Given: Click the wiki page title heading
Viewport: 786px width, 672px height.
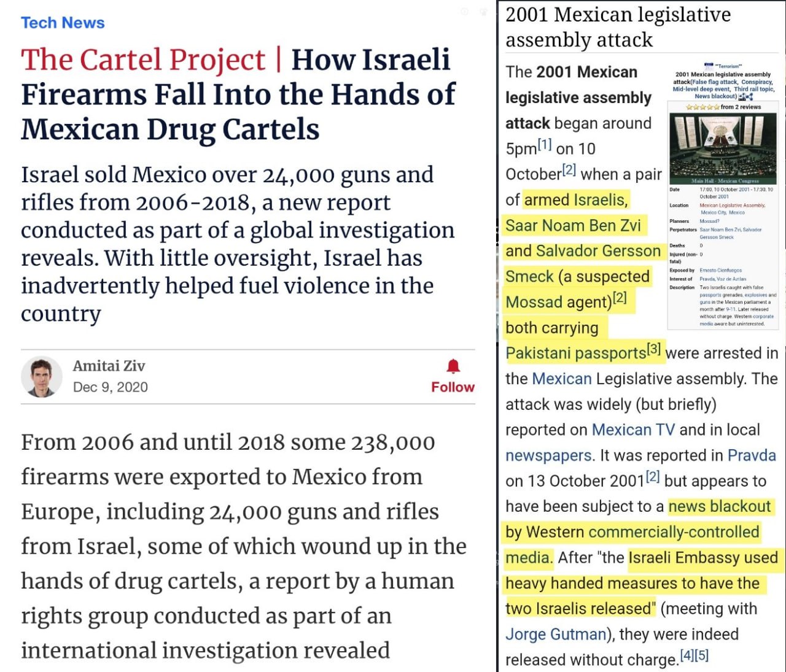Looking at the screenshot, I should pos(618,27).
